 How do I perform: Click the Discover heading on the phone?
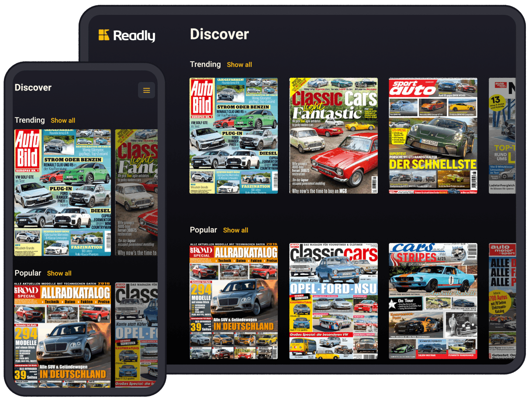point(33,87)
